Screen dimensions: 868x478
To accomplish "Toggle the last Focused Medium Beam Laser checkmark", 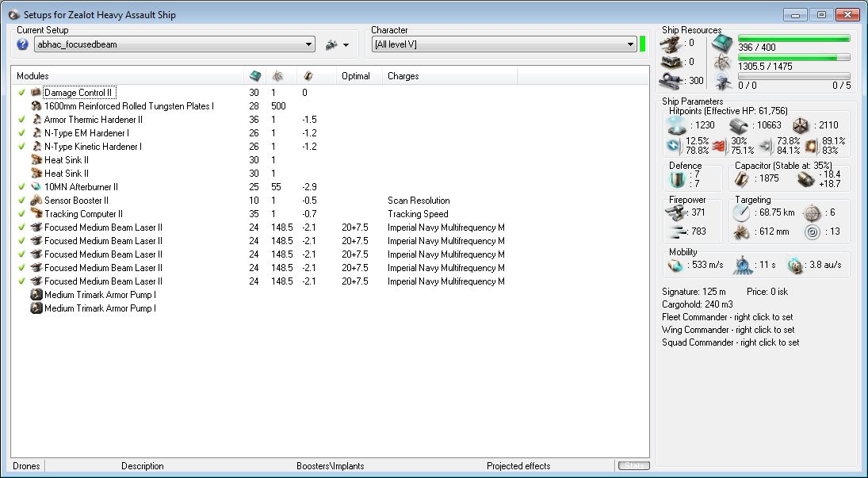I will coord(21,281).
